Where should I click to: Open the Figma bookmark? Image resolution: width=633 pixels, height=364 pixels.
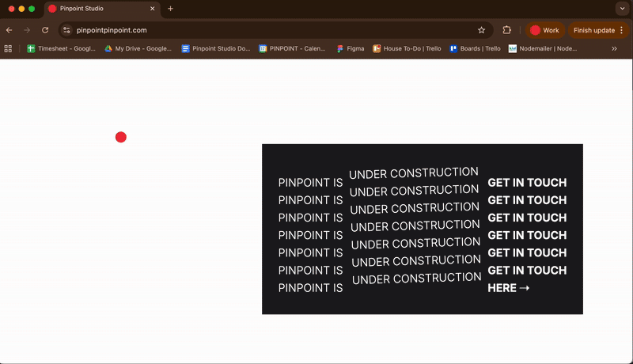(350, 48)
